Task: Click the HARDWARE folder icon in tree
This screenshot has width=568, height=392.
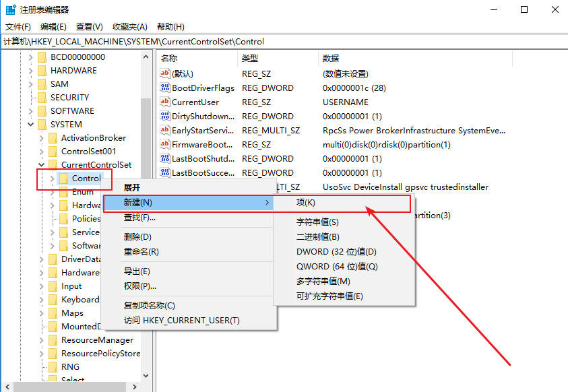Action: click(42, 71)
